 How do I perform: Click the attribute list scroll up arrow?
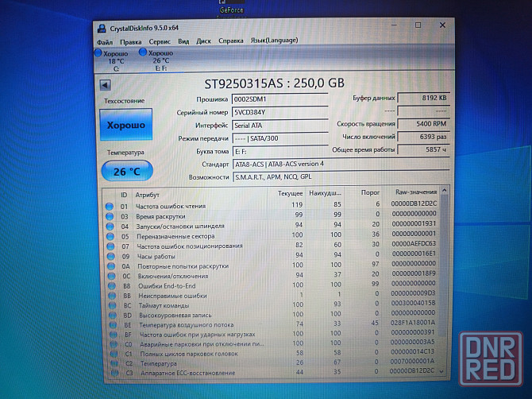pos(444,191)
